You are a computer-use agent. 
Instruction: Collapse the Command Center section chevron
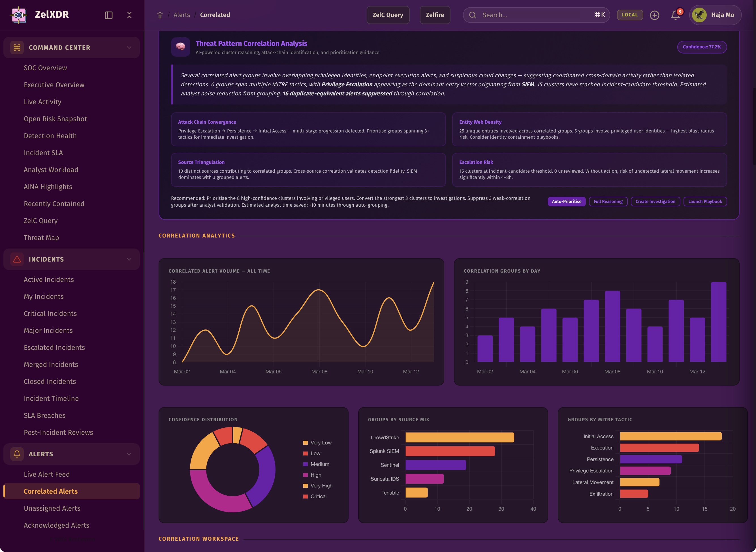(x=129, y=48)
